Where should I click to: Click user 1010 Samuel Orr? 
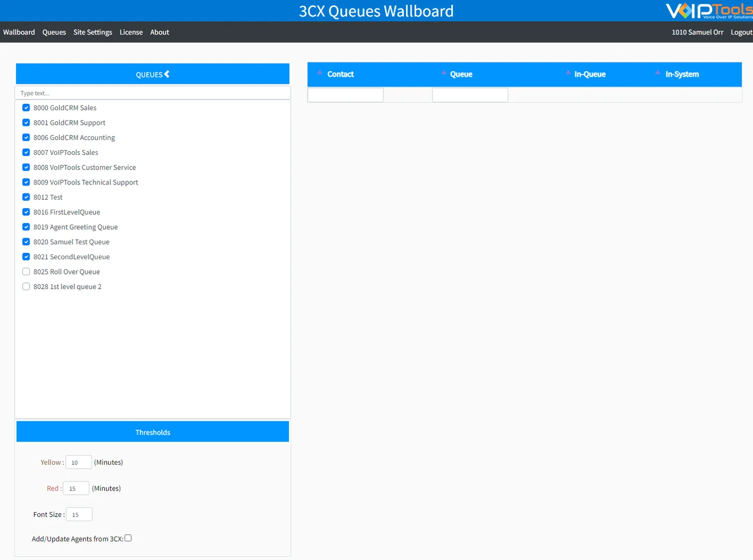[698, 32]
